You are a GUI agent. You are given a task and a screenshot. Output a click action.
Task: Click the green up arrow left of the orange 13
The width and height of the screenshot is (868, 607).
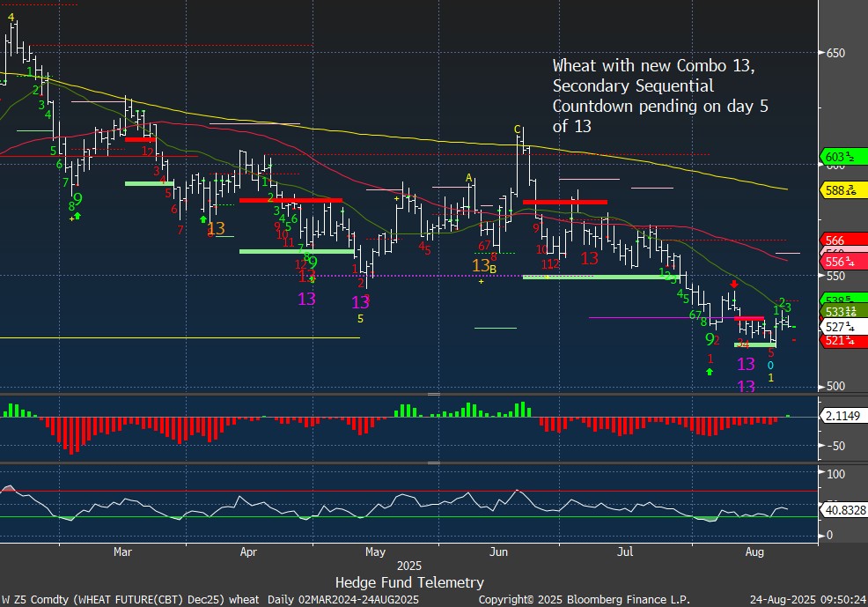pos(203,218)
